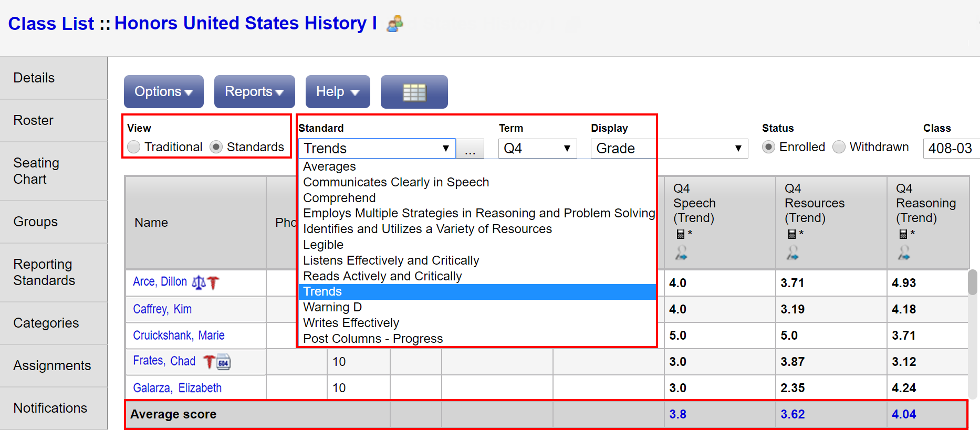Select the Withdrawn status radio button
This screenshot has width=980, height=430.
839,147
